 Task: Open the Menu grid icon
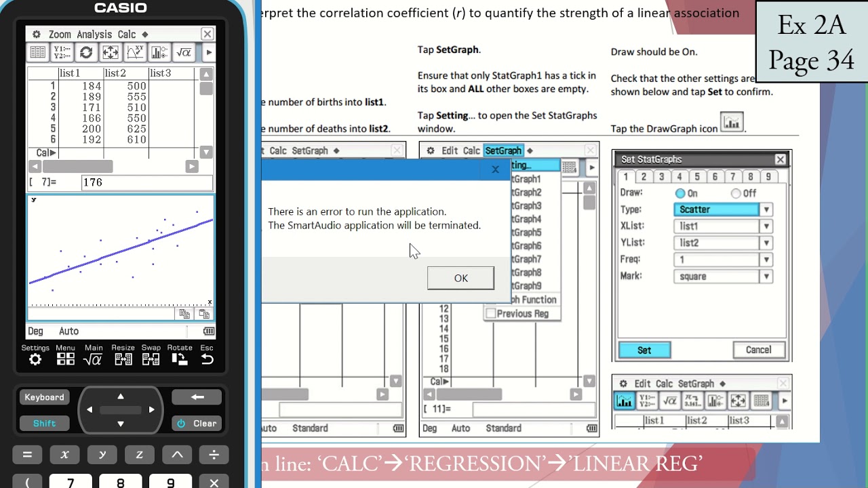tap(66, 359)
